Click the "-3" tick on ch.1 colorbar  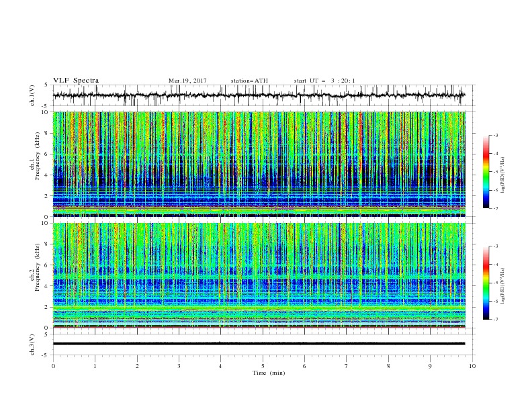click(x=495, y=135)
